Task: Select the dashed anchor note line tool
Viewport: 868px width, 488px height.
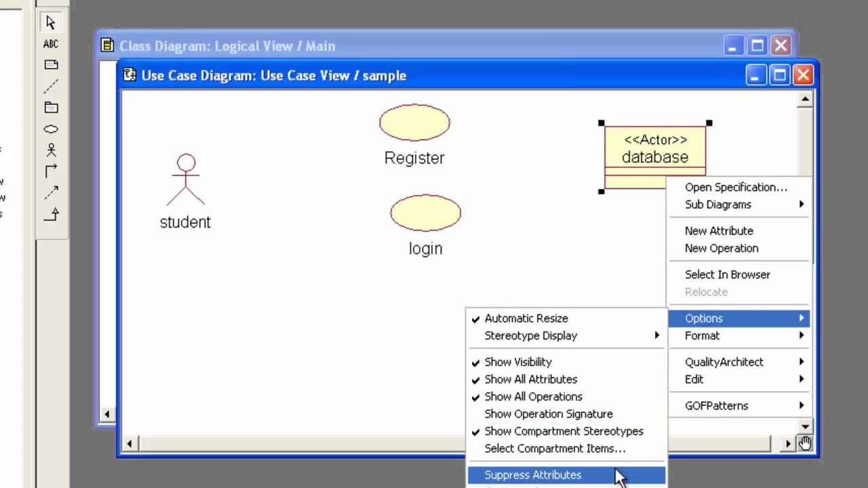Action: pyautogui.click(x=51, y=86)
